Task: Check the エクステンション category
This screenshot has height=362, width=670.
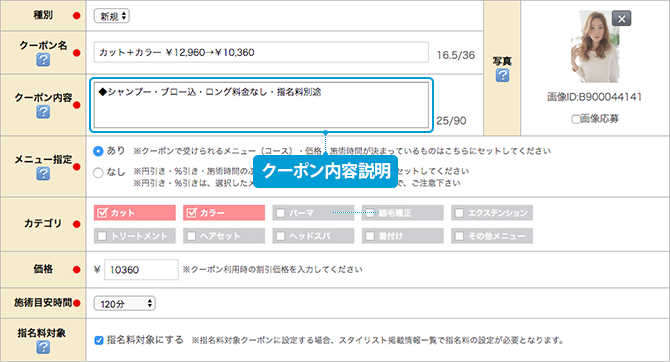Action: (x=492, y=213)
